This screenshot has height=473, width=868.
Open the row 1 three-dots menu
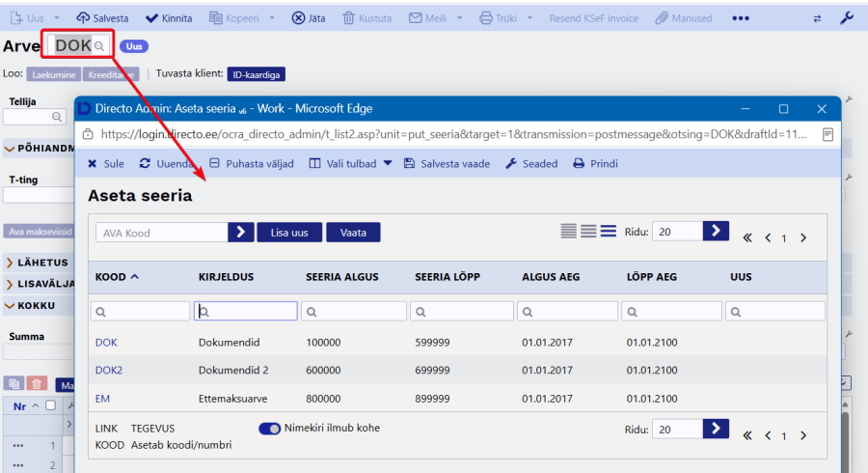point(18,445)
